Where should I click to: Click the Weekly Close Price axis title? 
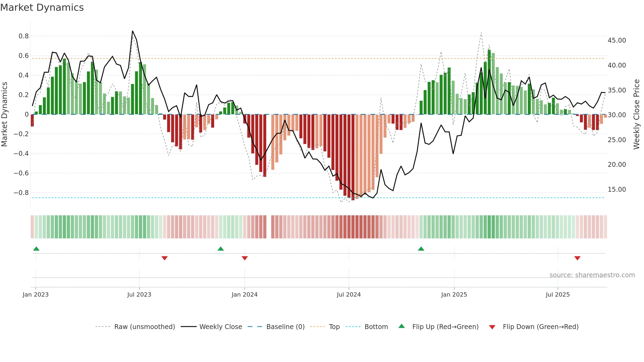(636, 114)
